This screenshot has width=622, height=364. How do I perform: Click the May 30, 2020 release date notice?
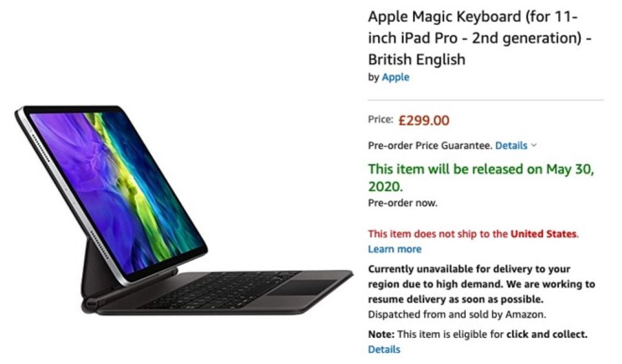coord(481,177)
